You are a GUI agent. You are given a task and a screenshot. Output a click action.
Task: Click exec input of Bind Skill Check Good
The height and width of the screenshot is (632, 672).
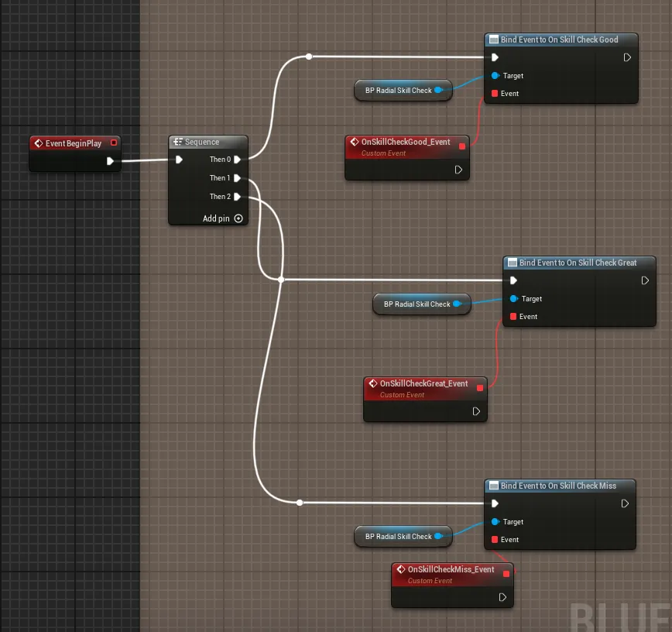[x=495, y=57]
